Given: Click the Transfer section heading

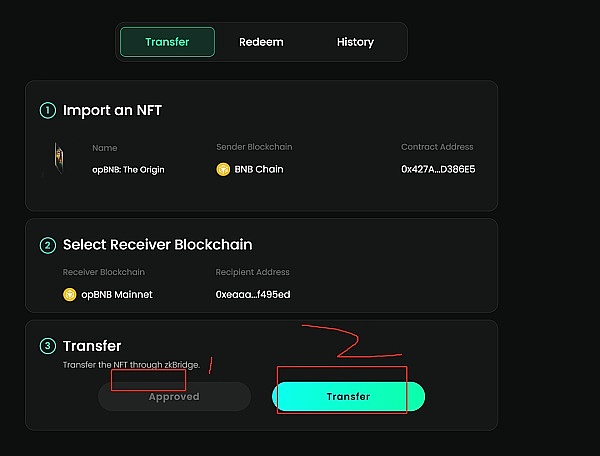Looking at the screenshot, I should coord(92,346).
